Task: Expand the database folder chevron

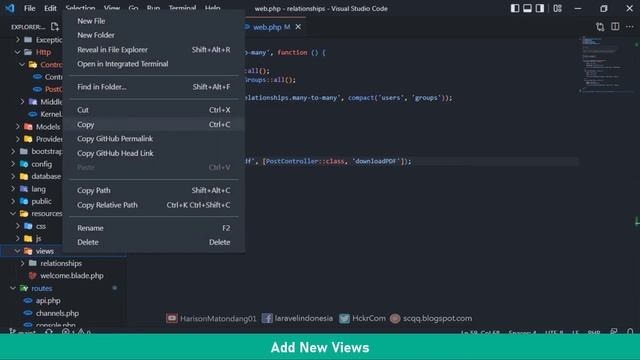Action: pyautogui.click(x=13, y=176)
